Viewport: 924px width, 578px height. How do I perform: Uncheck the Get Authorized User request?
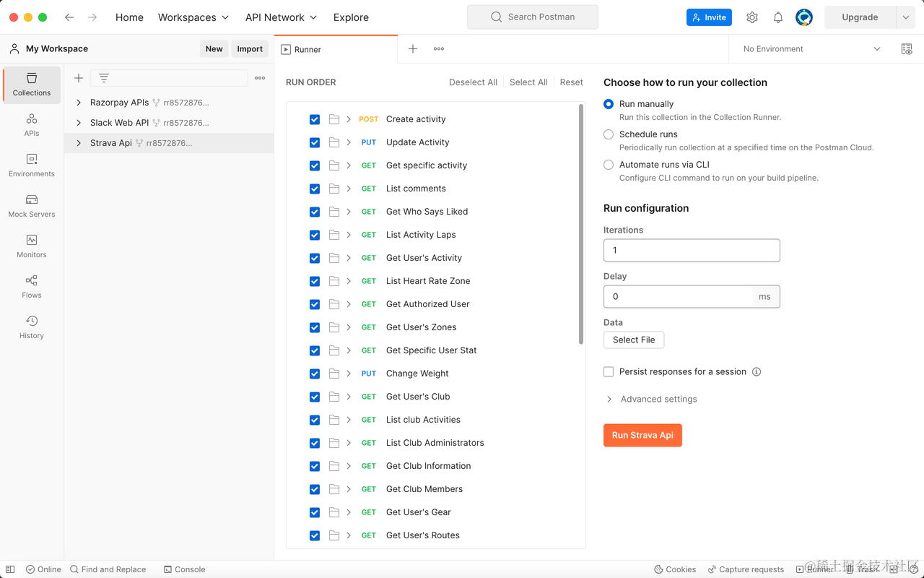tap(315, 304)
